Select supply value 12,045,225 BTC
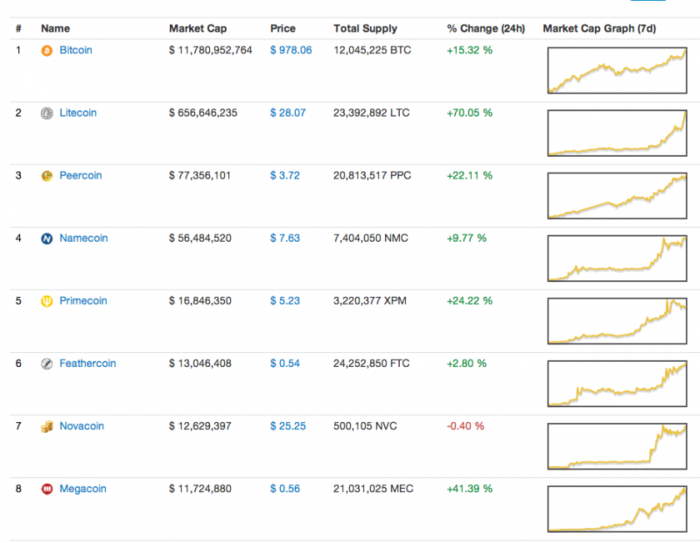This screenshot has width=700, height=543. tap(372, 50)
